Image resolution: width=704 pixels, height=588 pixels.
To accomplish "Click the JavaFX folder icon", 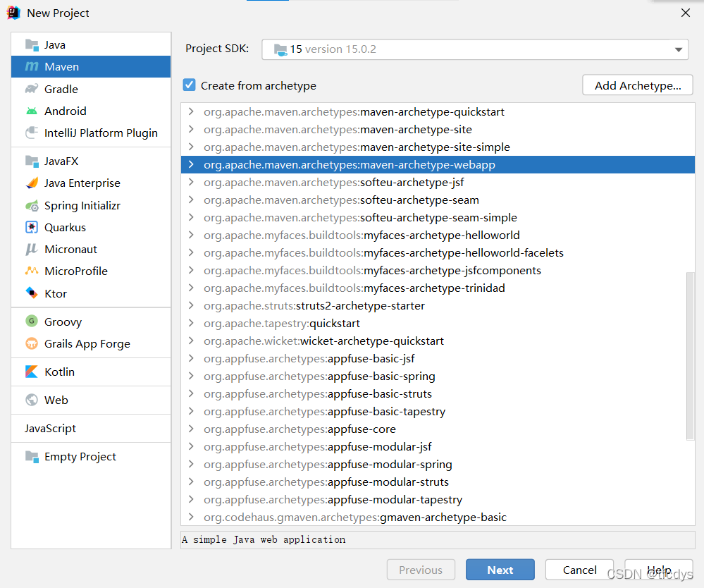I will click(32, 161).
